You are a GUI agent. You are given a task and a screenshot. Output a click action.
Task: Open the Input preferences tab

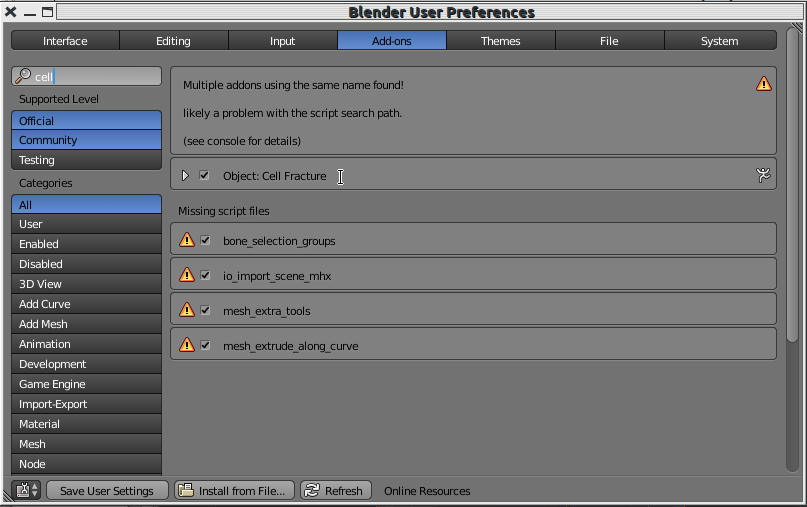[x=283, y=41]
